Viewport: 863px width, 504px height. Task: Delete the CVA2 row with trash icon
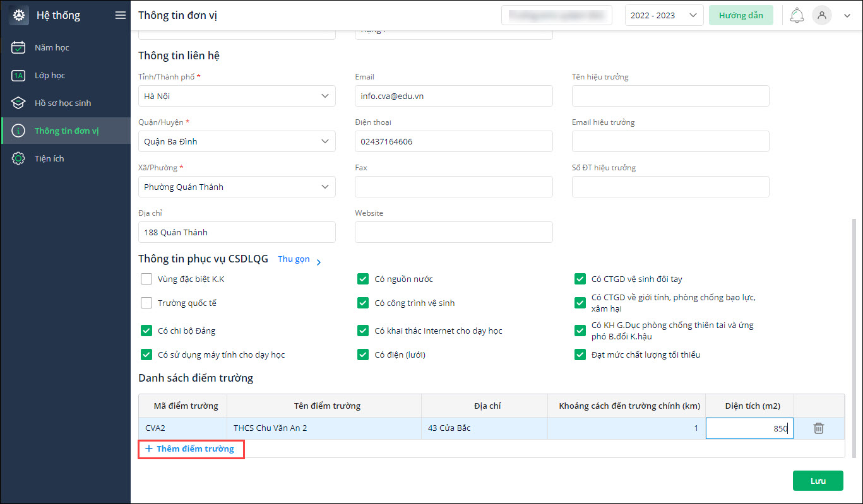[x=819, y=428]
